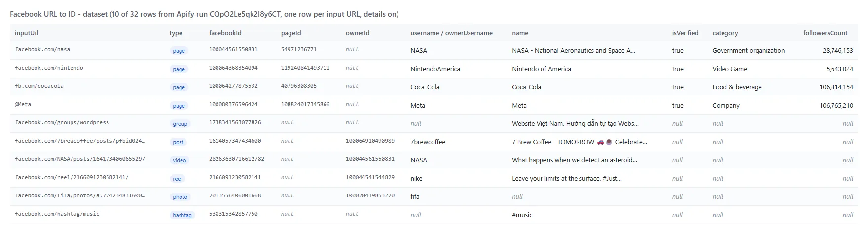Select the facebook.com/hashtag/music URL cell

(57, 214)
